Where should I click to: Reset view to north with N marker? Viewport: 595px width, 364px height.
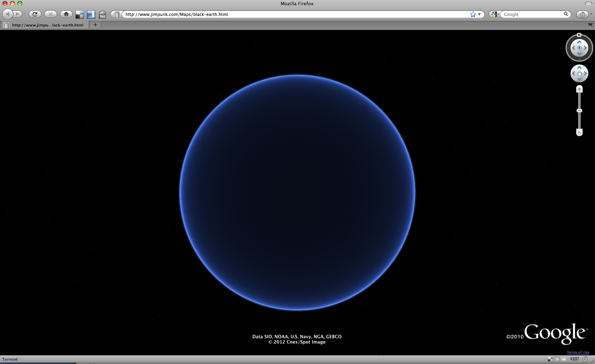click(x=579, y=35)
